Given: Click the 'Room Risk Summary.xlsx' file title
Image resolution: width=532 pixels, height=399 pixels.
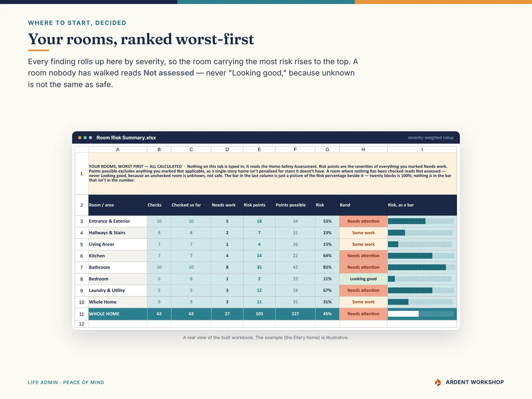Looking at the screenshot, I should 126,138.
